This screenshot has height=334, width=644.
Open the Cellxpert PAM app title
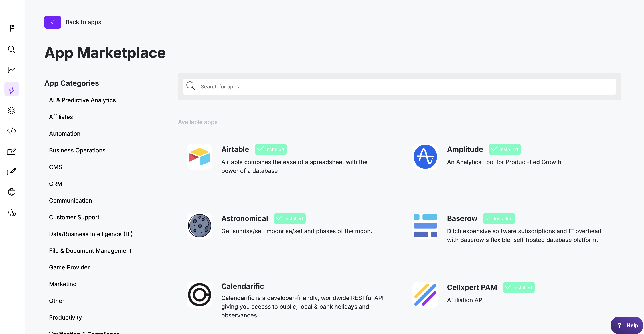(x=472, y=287)
